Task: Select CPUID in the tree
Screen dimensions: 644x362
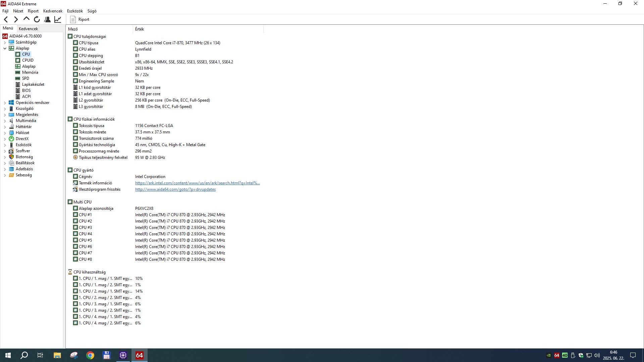Action: point(28,60)
